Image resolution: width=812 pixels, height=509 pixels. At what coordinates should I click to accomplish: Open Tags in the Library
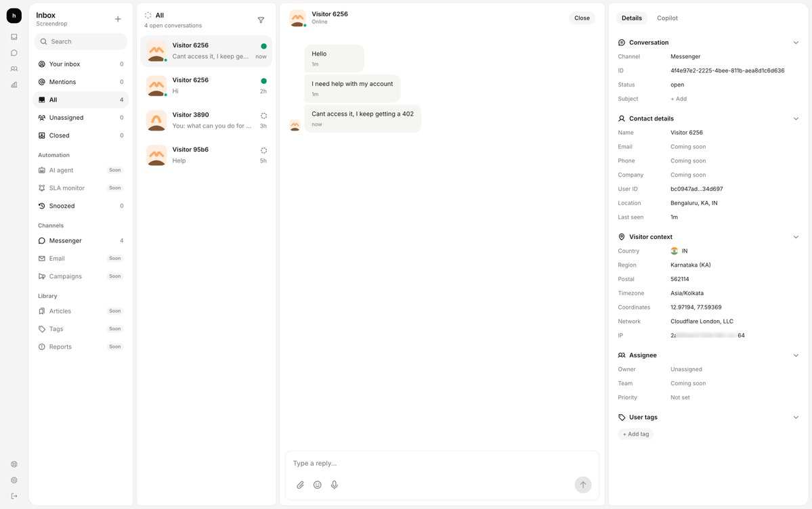coord(81,329)
